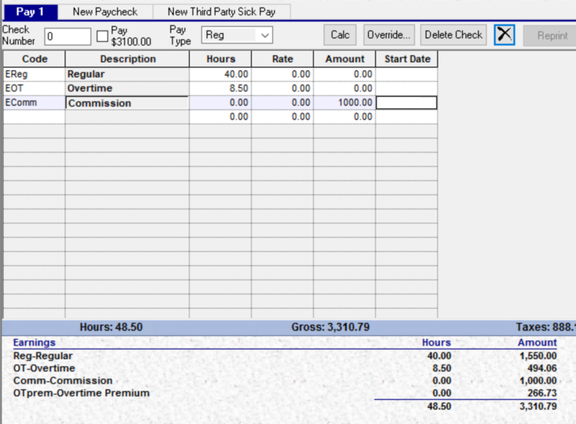Click the 1,550.00 earnings amount
576x424 pixels.
coord(538,356)
